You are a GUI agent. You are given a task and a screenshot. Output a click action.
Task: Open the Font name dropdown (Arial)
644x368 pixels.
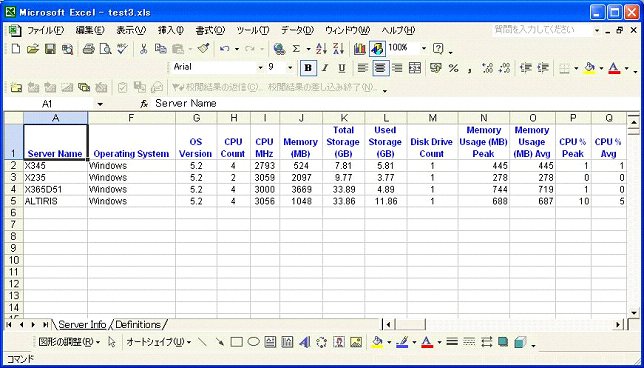pyautogui.click(x=260, y=67)
